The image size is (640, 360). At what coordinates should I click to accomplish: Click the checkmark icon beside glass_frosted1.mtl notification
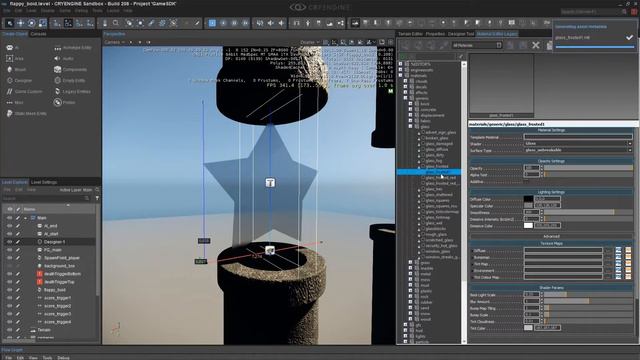(629, 38)
